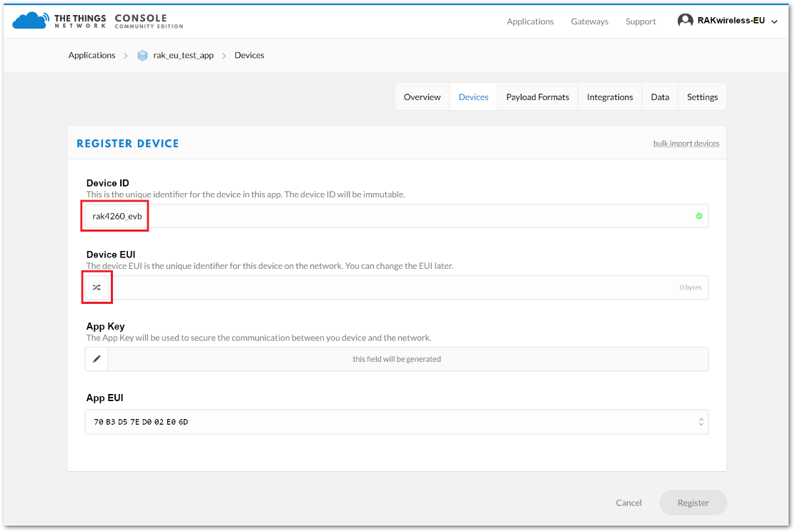Click the shuffle icon to generate Device EUI
Viewport: 795px width, 532px height.
(97, 287)
